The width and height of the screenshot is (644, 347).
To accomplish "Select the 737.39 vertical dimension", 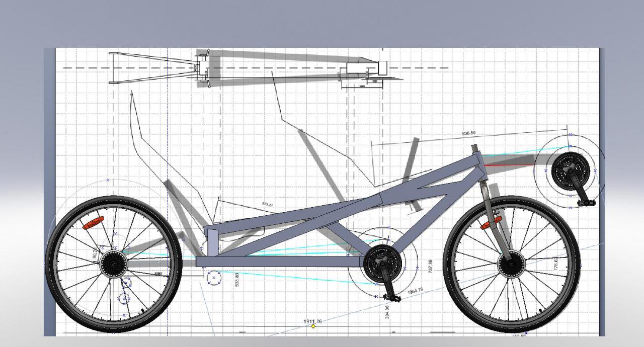I will coord(430,267).
